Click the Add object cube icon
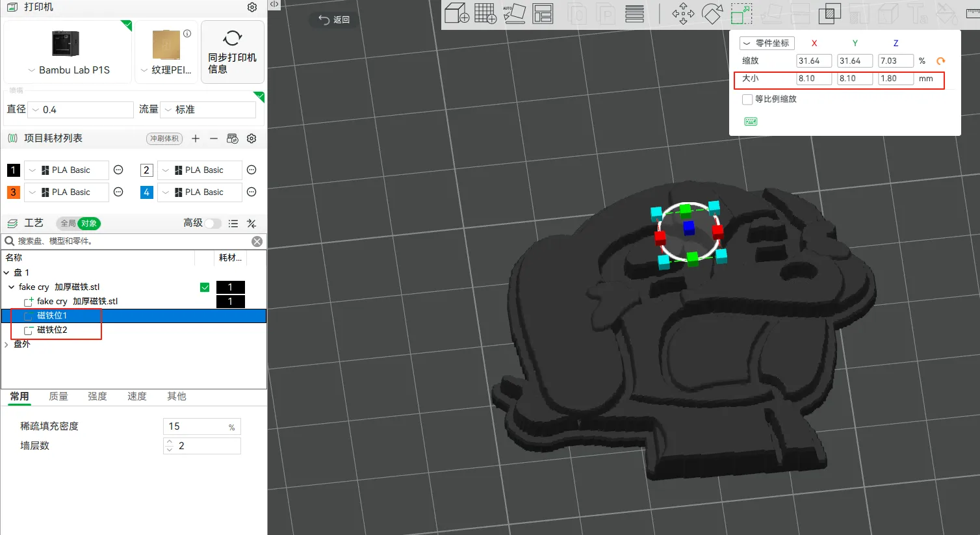The image size is (980, 535). 457,13
